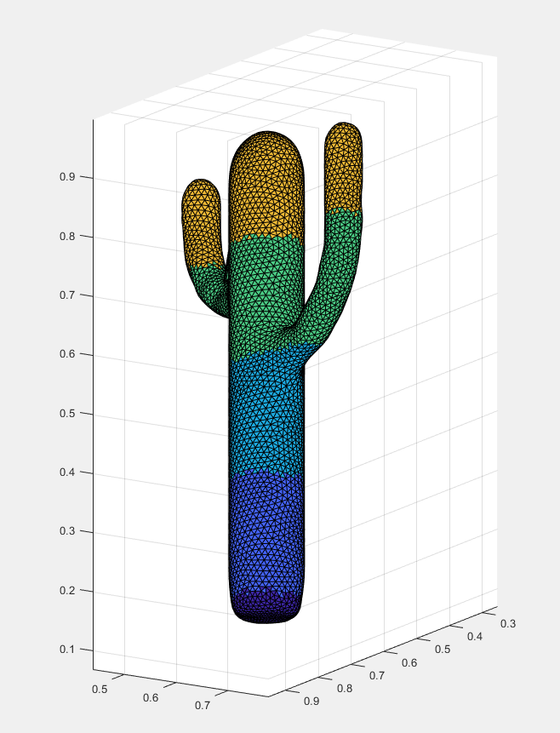This screenshot has width=560, height=733.
Task: Click the 0.7 tick label on vertical axis
Action: click(x=67, y=295)
